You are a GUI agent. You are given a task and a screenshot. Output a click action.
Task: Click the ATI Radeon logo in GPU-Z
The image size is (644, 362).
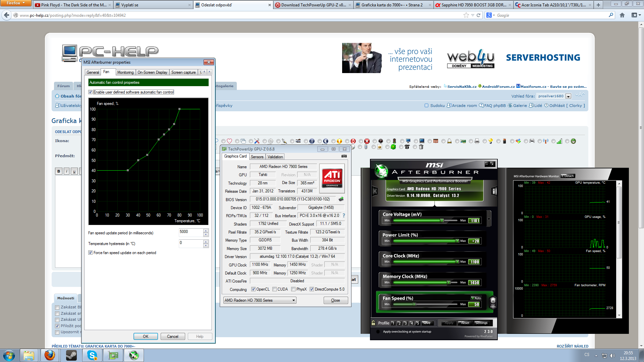click(332, 178)
